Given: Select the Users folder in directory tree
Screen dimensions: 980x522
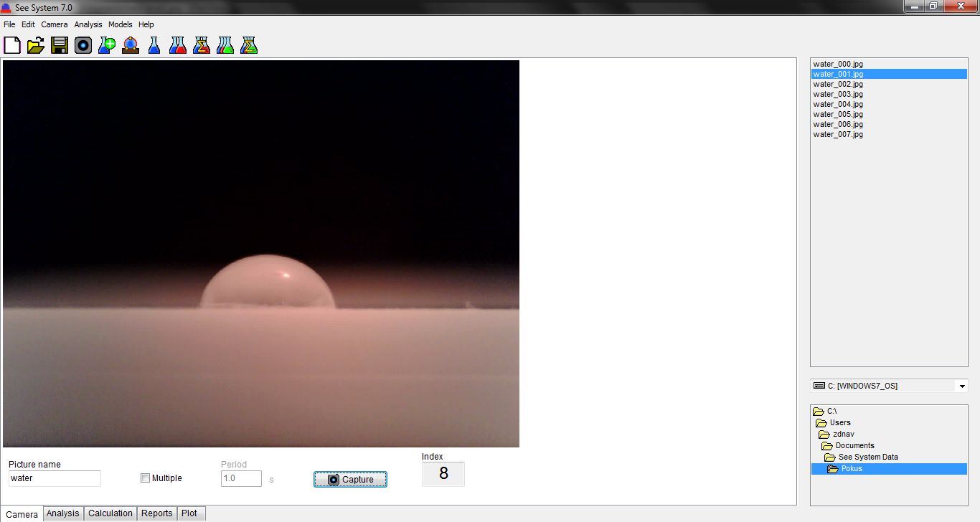Looking at the screenshot, I should [x=839, y=422].
